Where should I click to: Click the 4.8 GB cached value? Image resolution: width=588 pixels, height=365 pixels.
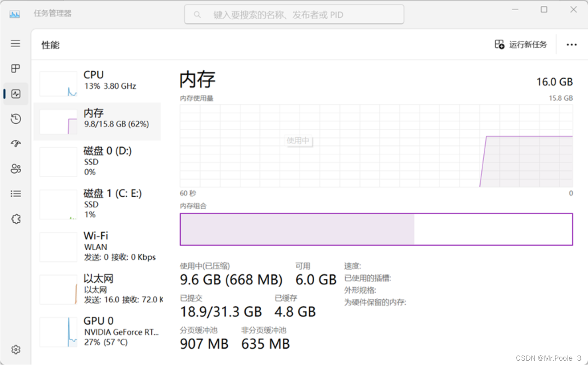(x=295, y=312)
